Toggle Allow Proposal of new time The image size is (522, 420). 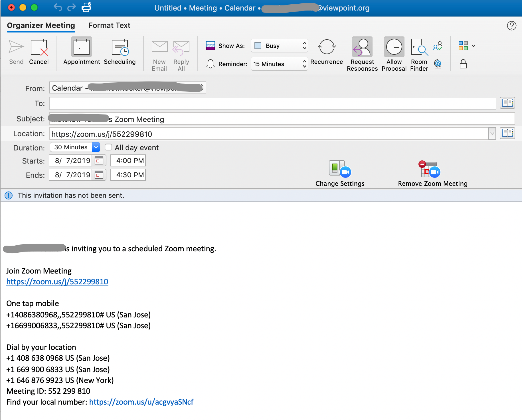[x=394, y=47]
